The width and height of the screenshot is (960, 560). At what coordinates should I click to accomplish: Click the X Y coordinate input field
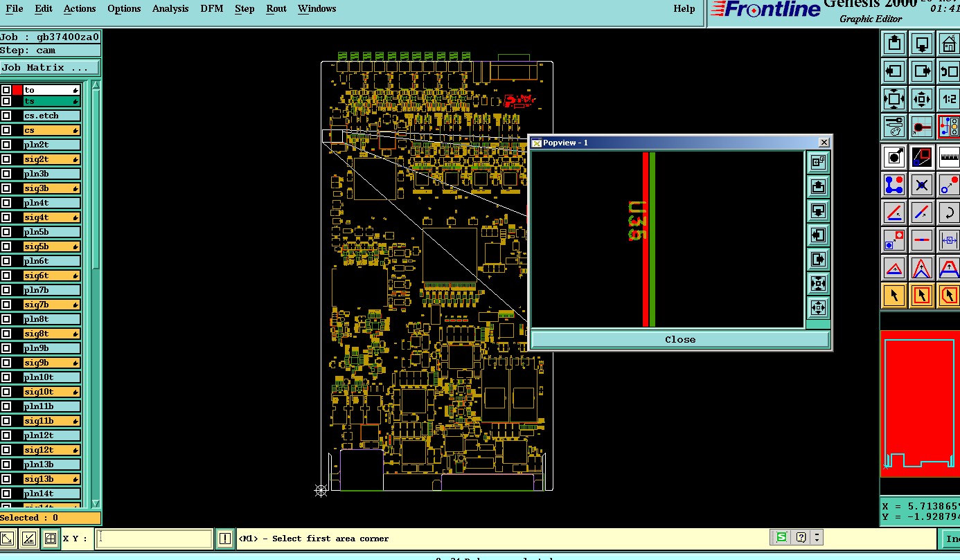coord(154,538)
